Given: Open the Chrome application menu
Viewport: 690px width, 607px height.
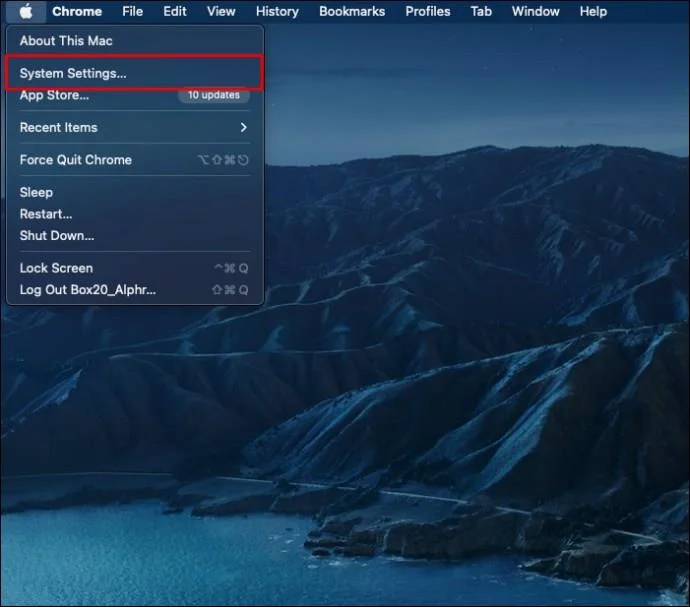Looking at the screenshot, I should [77, 11].
